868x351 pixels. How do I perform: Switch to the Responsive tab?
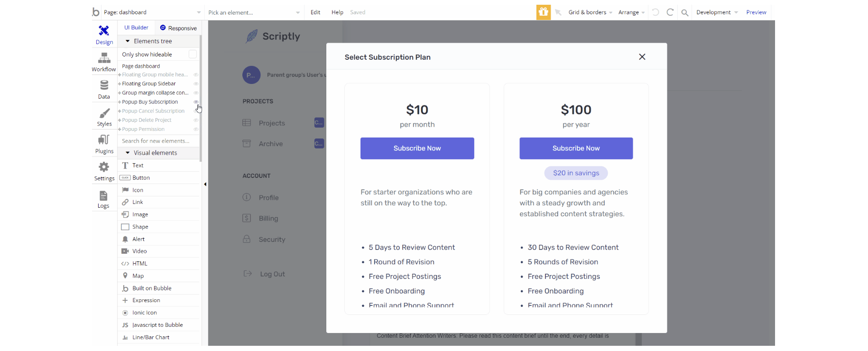(178, 28)
